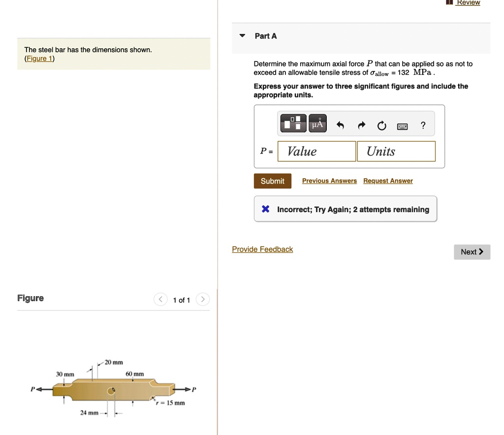Click the undo arrow in the answer toolbar
Image resolution: width=504 pixels, height=435 pixels.
tap(340, 125)
